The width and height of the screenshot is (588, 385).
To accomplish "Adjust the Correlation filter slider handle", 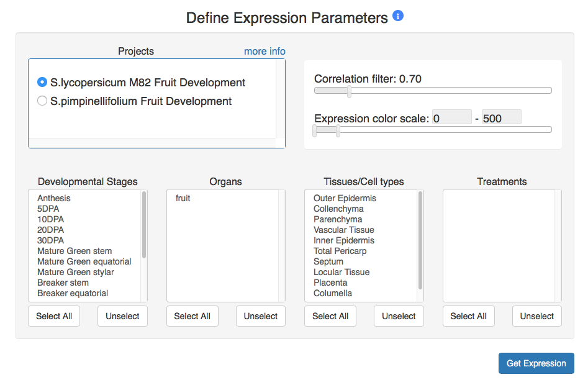I will (x=349, y=91).
